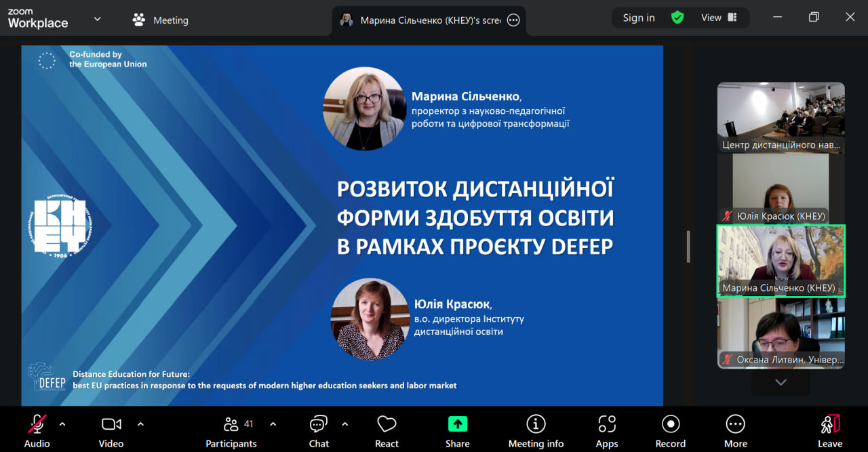
Task: Start recording with Record button
Action: pyautogui.click(x=671, y=430)
